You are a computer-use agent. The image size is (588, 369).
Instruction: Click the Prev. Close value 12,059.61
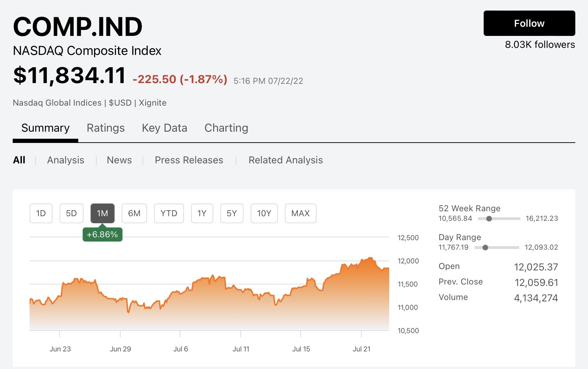536,283
